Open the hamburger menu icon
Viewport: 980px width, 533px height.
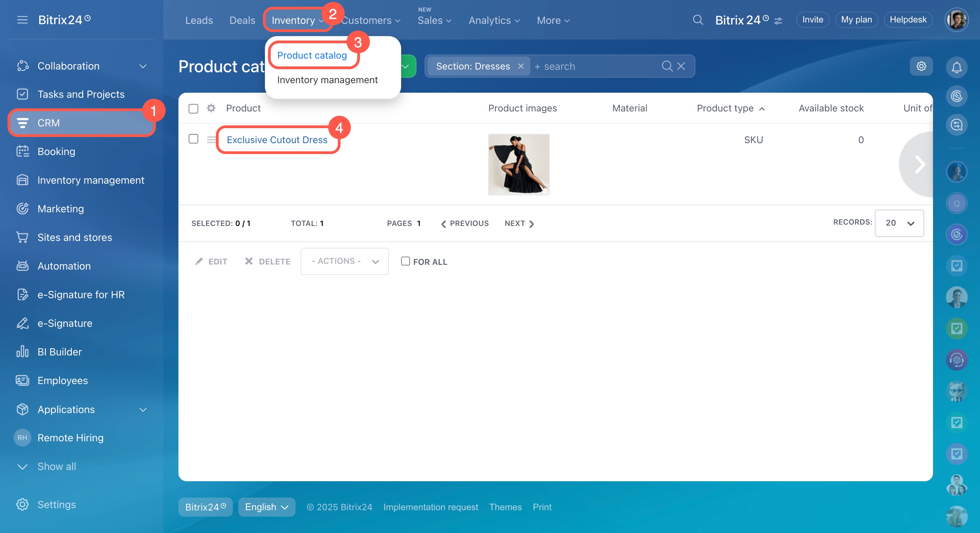[22, 20]
